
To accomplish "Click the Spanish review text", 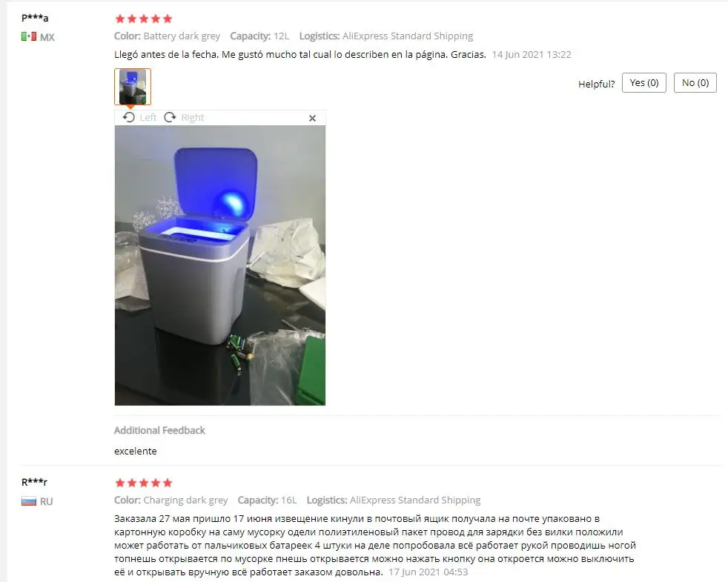I will (x=300, y=54).
